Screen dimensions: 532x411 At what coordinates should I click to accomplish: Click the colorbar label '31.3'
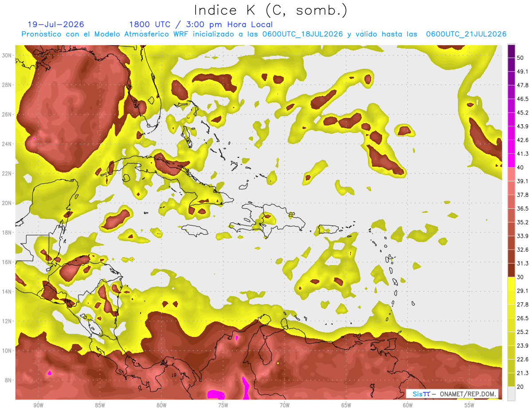[x=522, y=263]
